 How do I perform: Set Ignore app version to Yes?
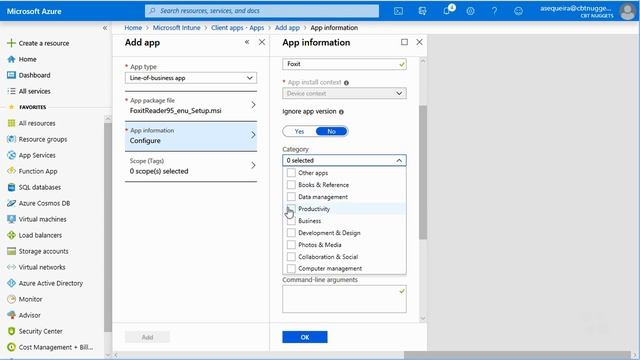(x=299, y=131)
